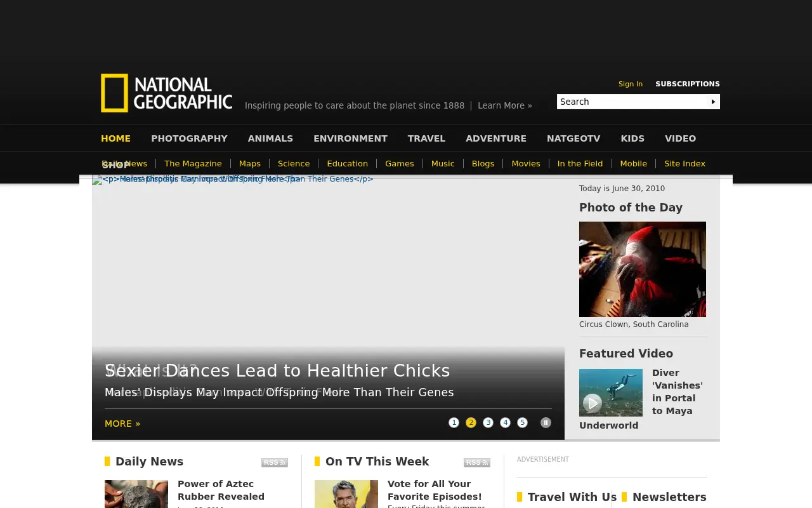Open the Daily News RSS feed icon
The image size is (812, 508).
(275, 462)
